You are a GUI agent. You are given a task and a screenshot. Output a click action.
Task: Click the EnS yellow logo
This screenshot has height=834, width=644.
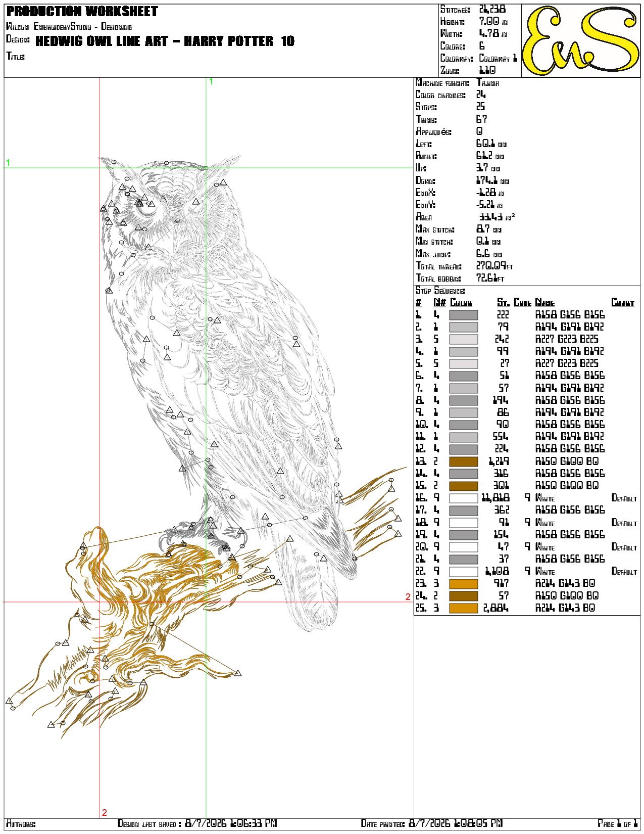point(580,41)
